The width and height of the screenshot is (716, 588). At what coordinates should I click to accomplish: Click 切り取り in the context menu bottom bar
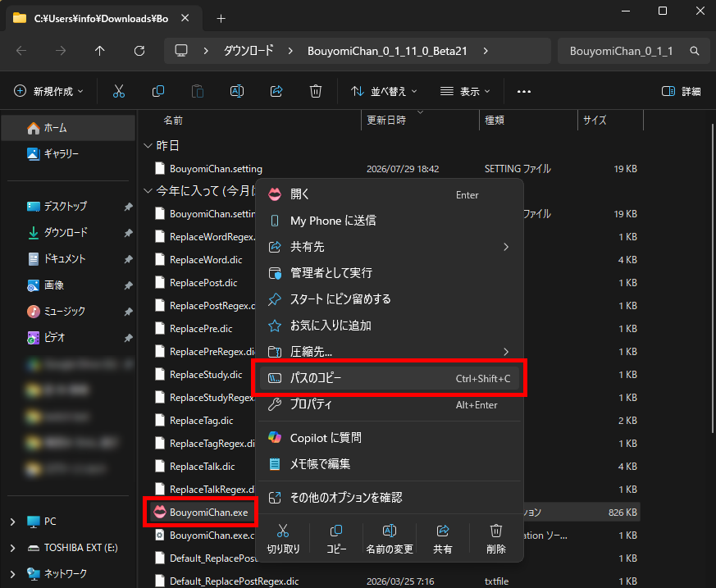pos(283,539)
